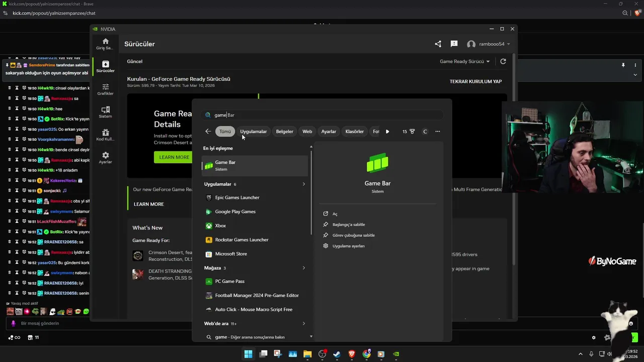
Task: Open rambooo54 account dropdown
Action: coord(489,44)
